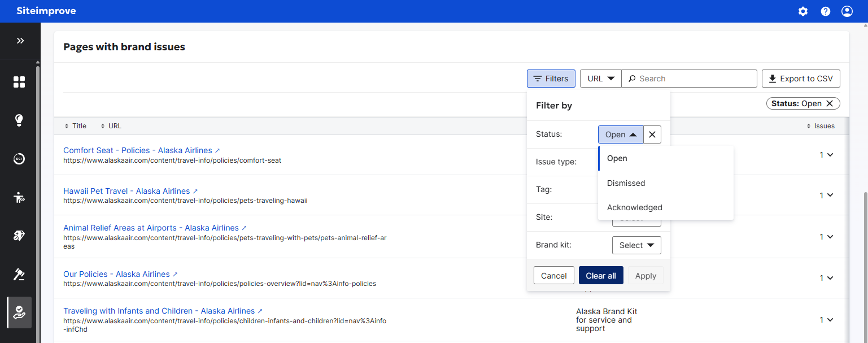Clear the Status filter with X button
This screenshot has width=868, height=343.
[652, 134]
